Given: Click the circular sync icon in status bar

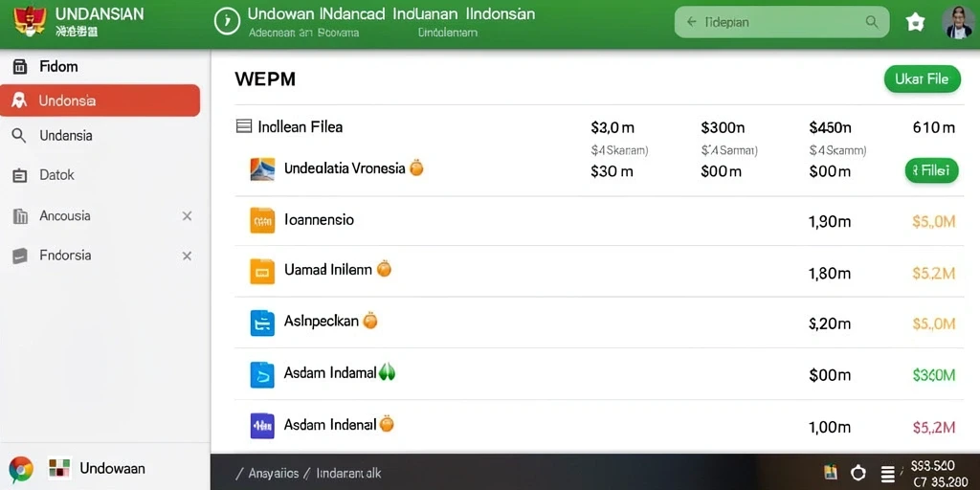Looking at the screenshot, I should click(x=858, y=473).
